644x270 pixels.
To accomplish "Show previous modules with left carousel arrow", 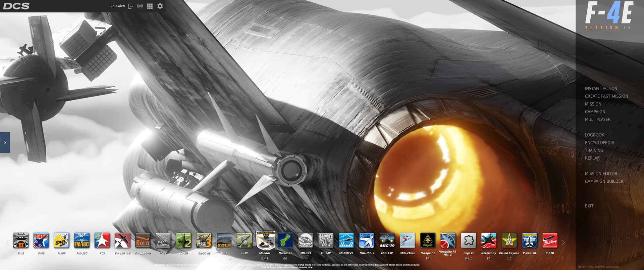I will tap(7, 242).
